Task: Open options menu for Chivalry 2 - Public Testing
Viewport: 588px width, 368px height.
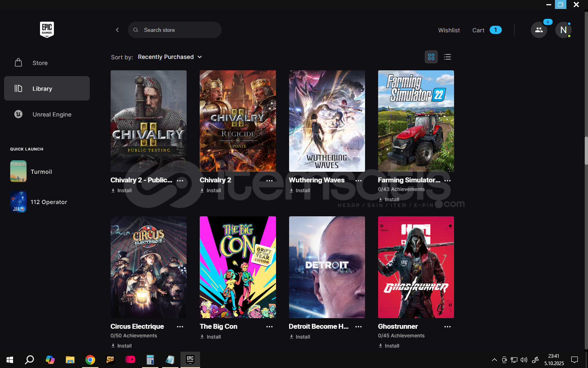Action: pos(180,180)
